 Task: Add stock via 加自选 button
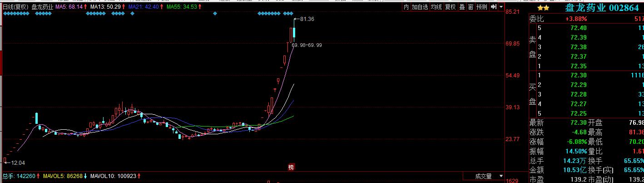[420, 7]
